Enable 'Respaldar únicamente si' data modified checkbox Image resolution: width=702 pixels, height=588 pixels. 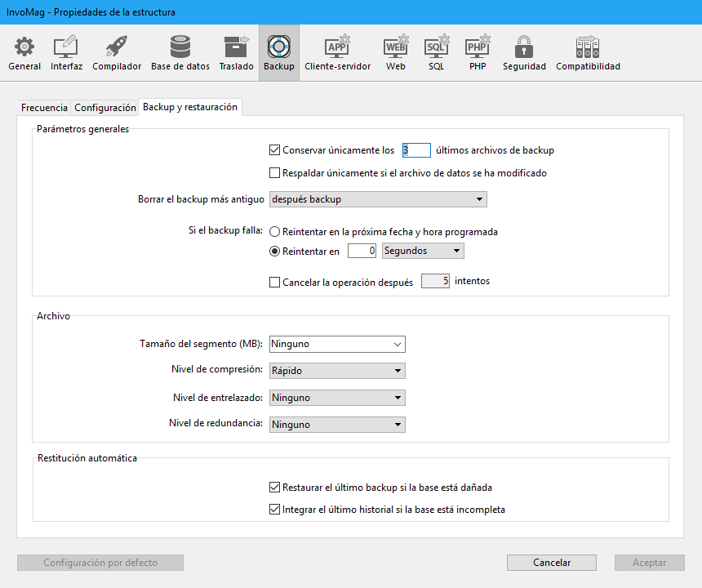tap(275, 173)
